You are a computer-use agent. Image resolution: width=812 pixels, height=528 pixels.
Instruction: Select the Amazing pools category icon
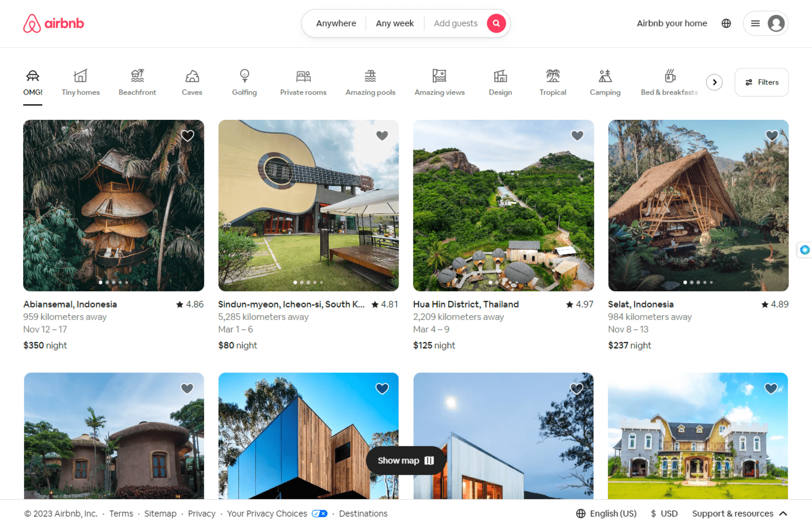[x=370, y=76]
